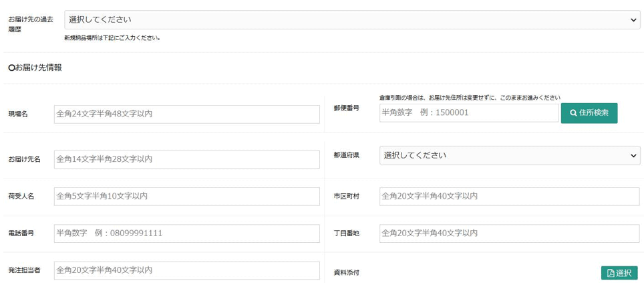Screen dimensions: 644x293
Task: Expand the 都道府県 prefecture dropdown
Action: (509, 155)
